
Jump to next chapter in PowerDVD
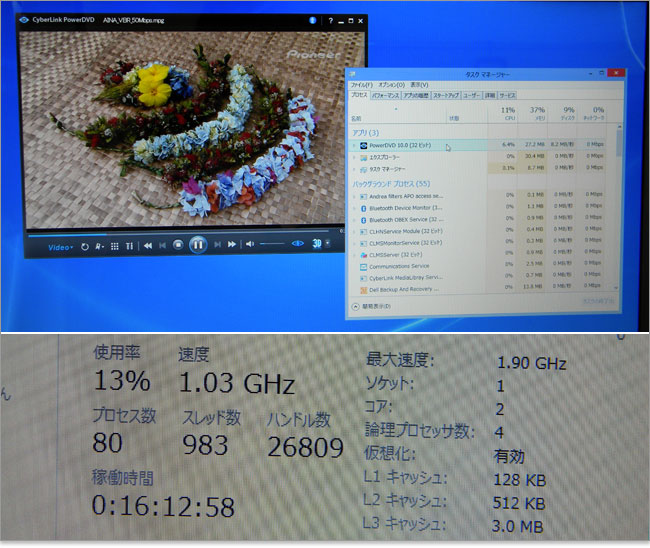217,244
